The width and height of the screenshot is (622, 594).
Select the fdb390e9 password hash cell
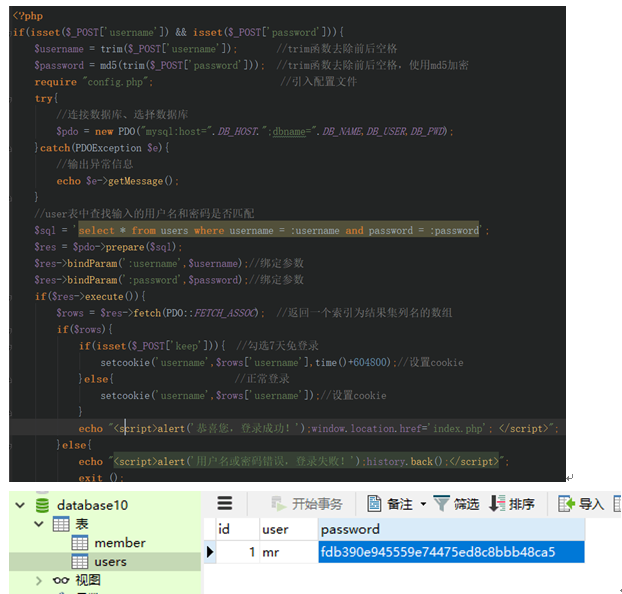(x=451, y=552)
